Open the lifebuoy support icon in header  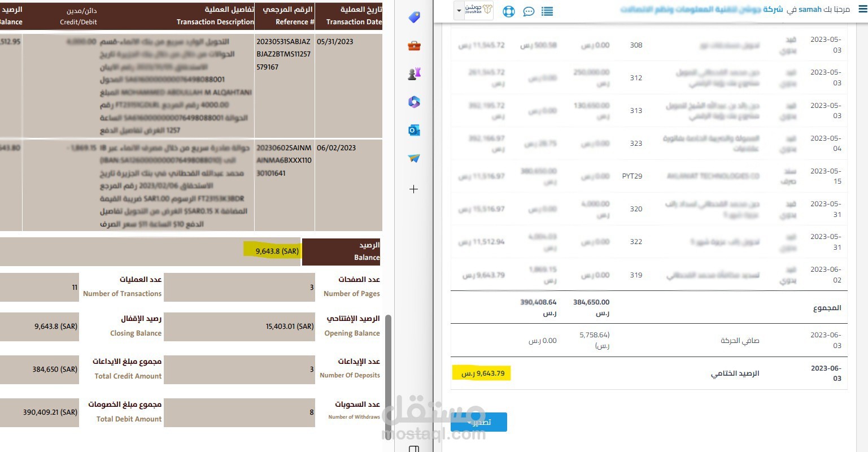point(509,11)
